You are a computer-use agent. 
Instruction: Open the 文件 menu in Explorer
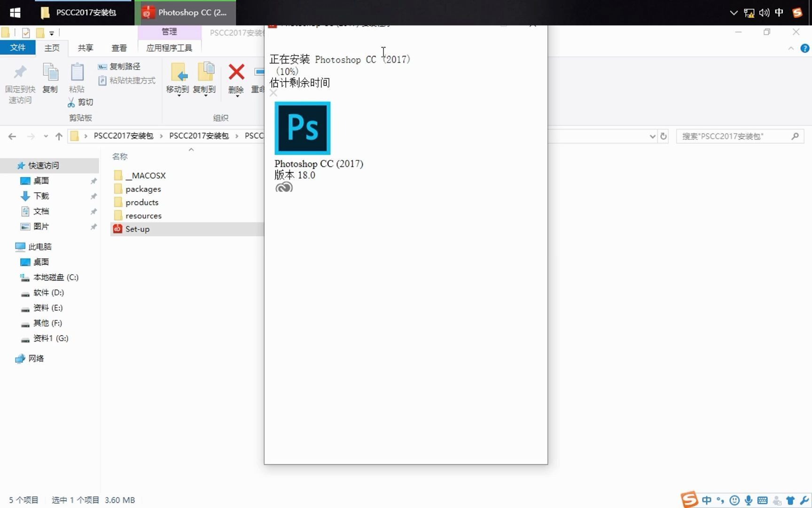click(x=17, y=48)
